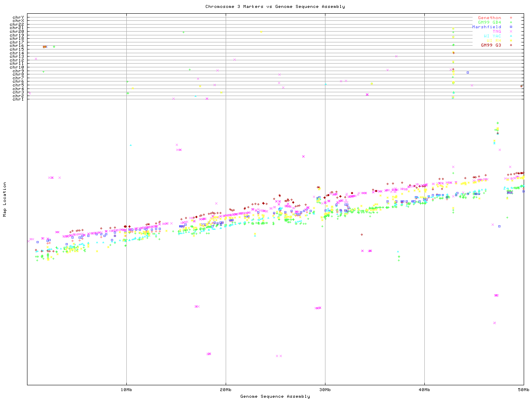The image size is (532, 399).
Task: Click the WI YAC cyan triangle legend symbol
Action: pyautogui.click(x=511, y=36)
